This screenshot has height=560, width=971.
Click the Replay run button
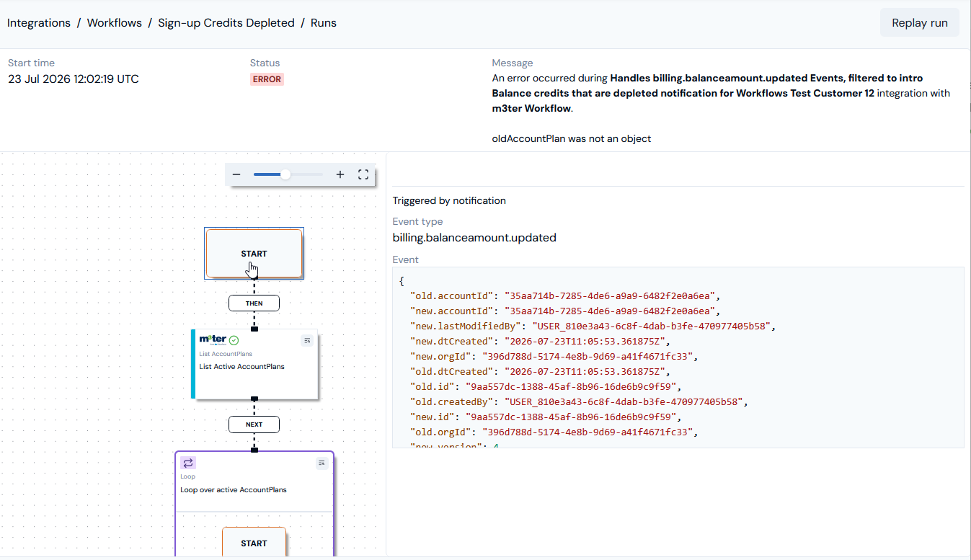[x=920, y=22]
